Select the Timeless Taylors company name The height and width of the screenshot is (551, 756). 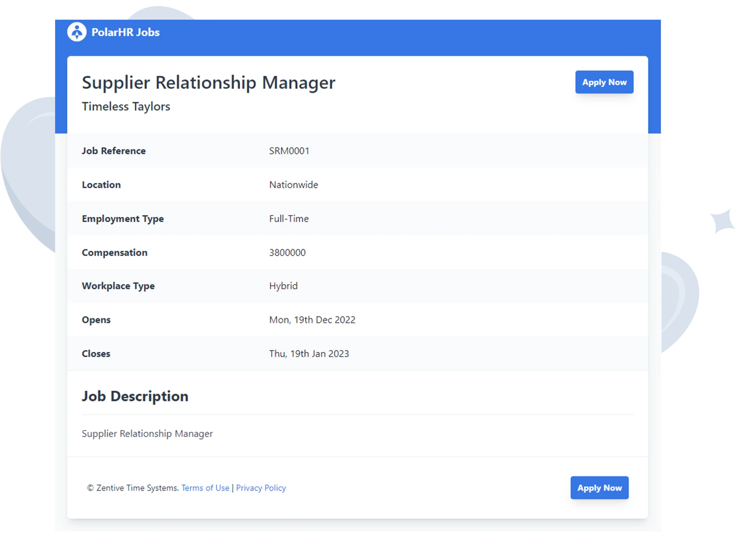pos(126,106)
